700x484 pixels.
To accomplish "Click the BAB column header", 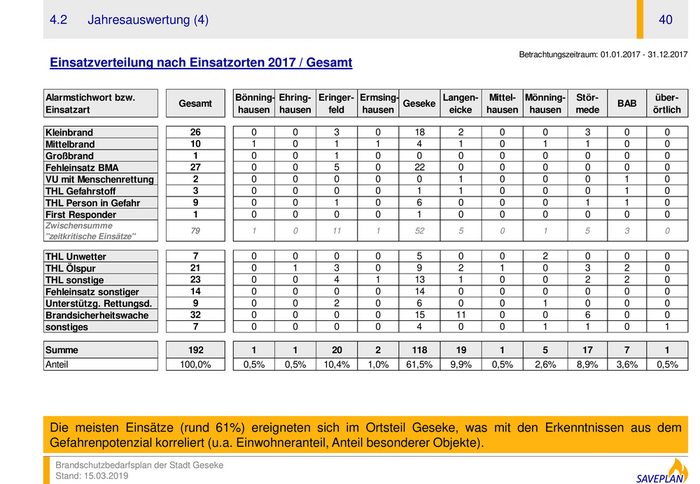I will [627, 104].
